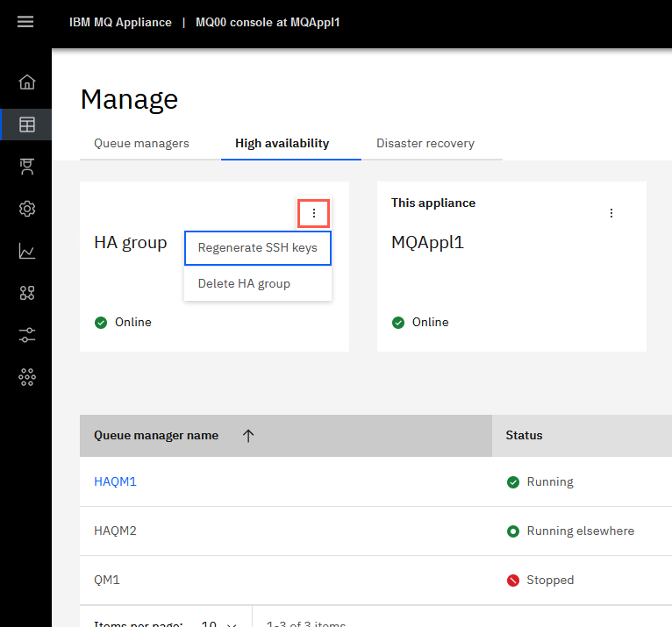Click the MQ00 console at MQAppl1 text

click(x=268, y=22)
